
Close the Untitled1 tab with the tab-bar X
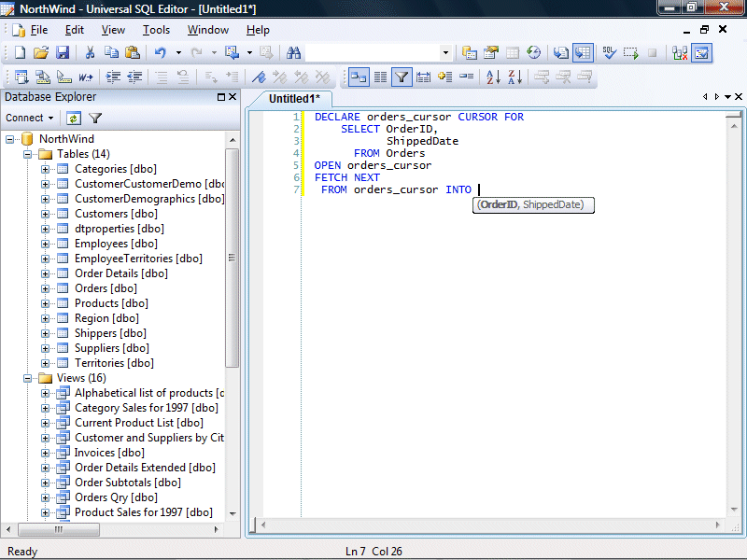pyautogui.click(x=739, y=97)
